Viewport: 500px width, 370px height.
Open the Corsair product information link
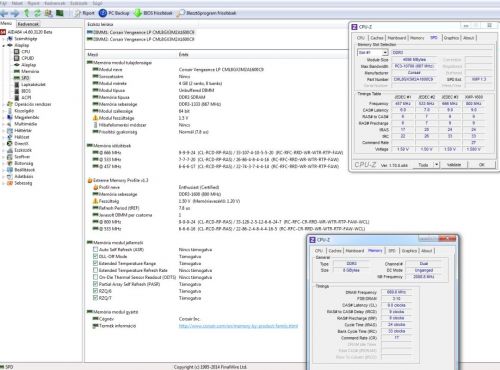coord(238,326)
